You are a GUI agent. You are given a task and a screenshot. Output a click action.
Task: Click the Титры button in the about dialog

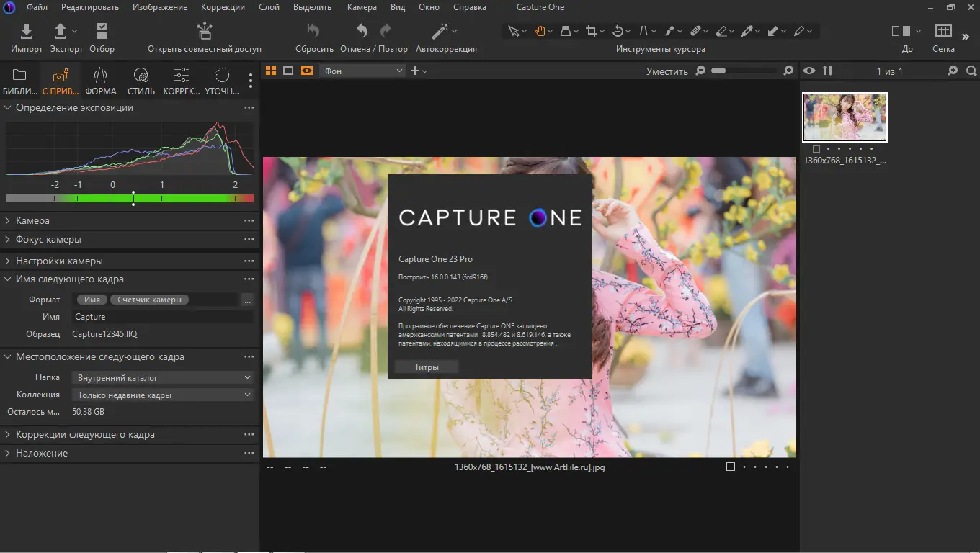pyautogui.click(x=427, y=367)
